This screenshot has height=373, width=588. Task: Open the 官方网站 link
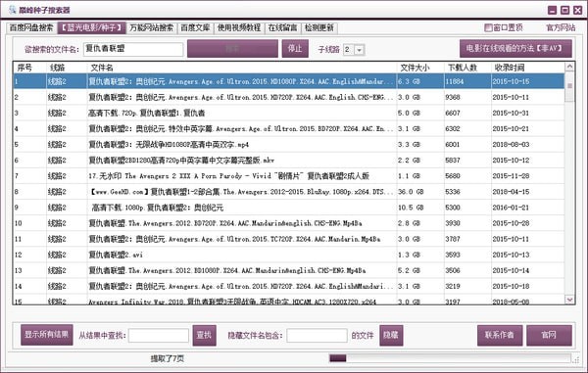561,27
